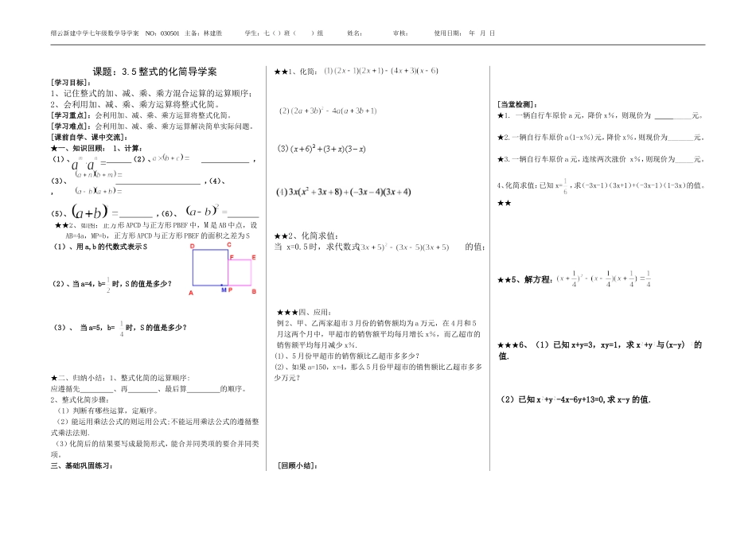Click the [学习难点] line

tap(152, 126)
